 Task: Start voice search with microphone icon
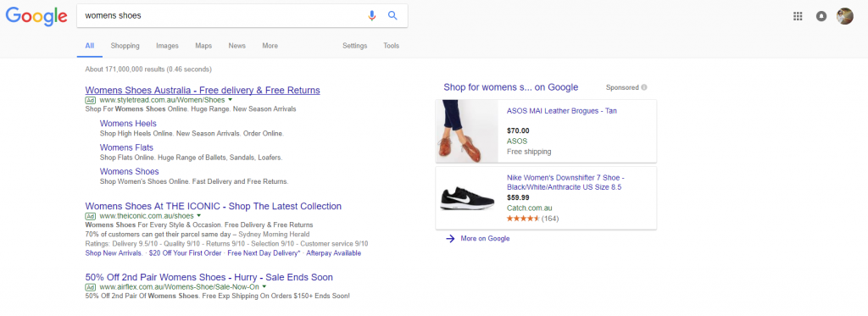pyautogui.click(x=372, y=15)
